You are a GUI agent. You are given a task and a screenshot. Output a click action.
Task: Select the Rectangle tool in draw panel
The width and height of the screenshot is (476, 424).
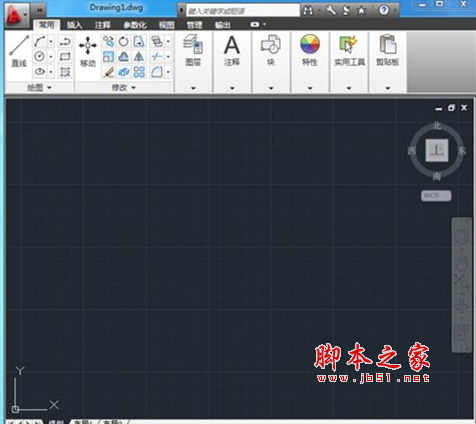click(65, 56)
